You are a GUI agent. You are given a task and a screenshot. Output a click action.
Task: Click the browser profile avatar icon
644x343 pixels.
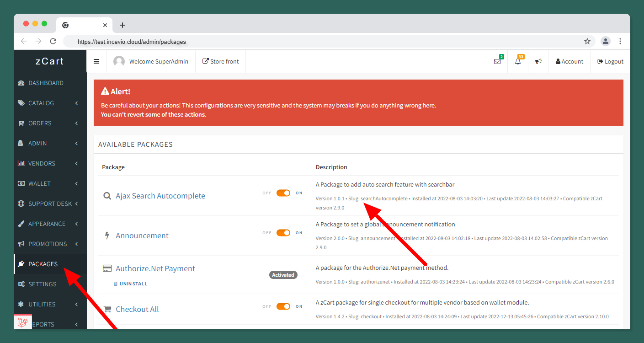tap(606, 41)
